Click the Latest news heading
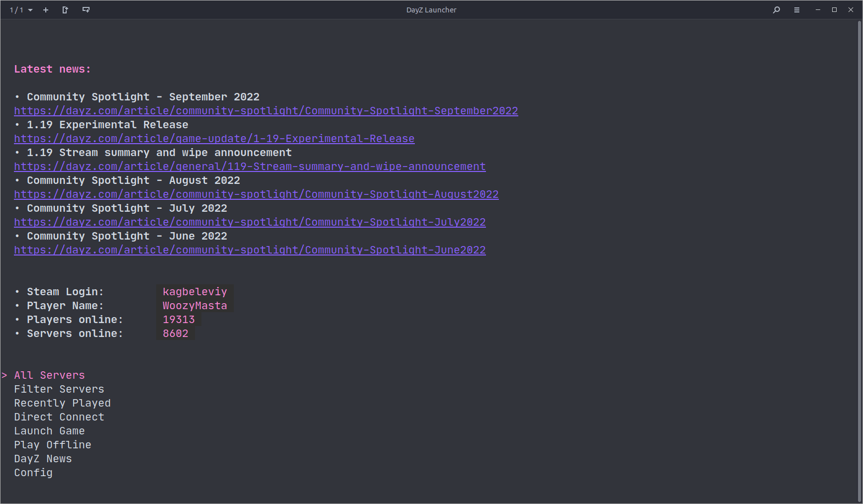Viewport: 863px width, 504px height. tap(53, 69)
